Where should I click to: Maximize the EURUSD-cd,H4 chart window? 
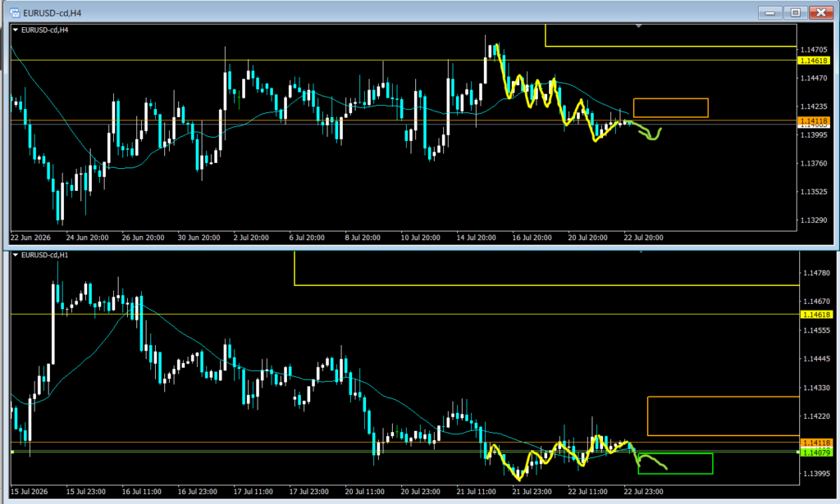(796, 12)
